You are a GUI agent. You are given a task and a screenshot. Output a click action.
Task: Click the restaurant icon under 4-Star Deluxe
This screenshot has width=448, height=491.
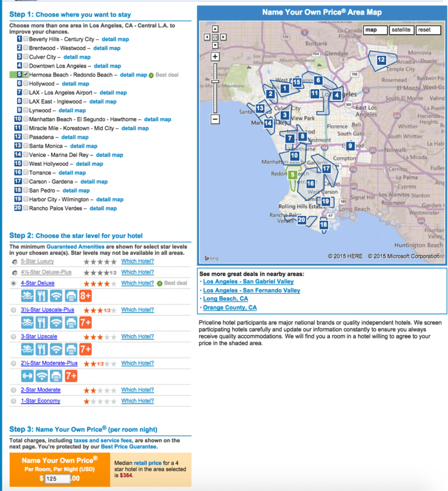pyautogui.click(x=41, y=296)
